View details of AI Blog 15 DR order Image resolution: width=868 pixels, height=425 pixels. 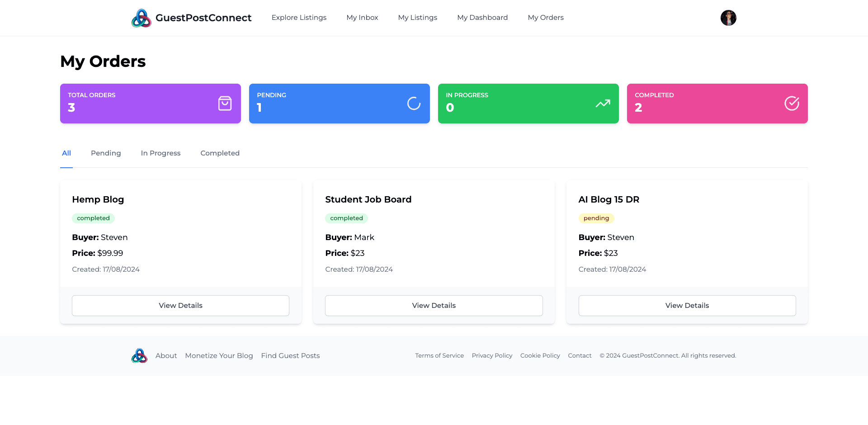(687, 306)
